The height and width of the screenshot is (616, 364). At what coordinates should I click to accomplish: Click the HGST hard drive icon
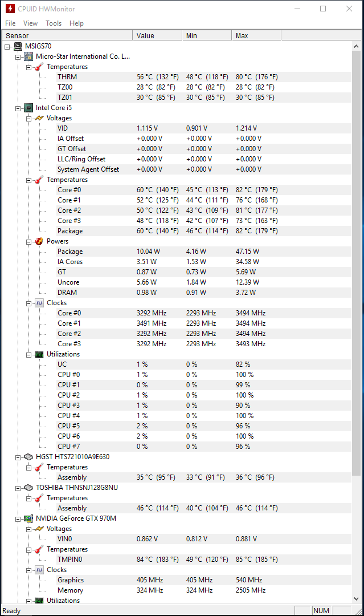[28, 457]
